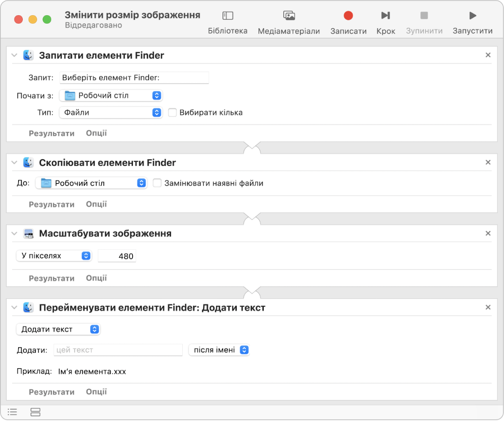Screen dimensions: 504x421
Task: Delete the Скопіювати елементи Finder action
Action: 488,162
